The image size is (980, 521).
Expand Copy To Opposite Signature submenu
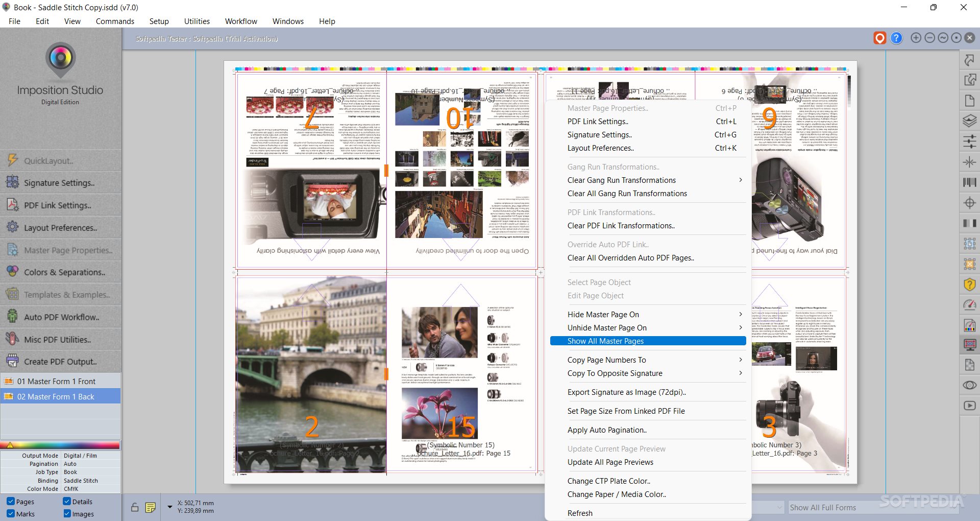(x=648, y=373)
